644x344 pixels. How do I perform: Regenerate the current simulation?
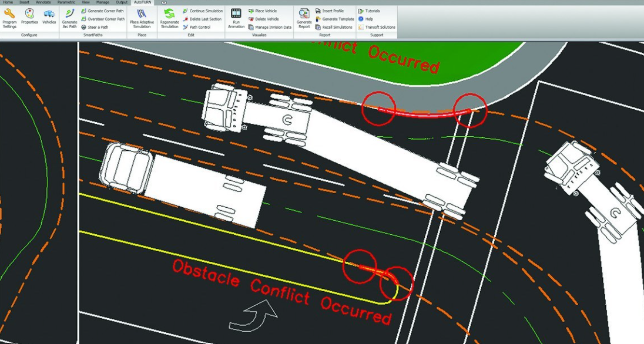(169, 20)
